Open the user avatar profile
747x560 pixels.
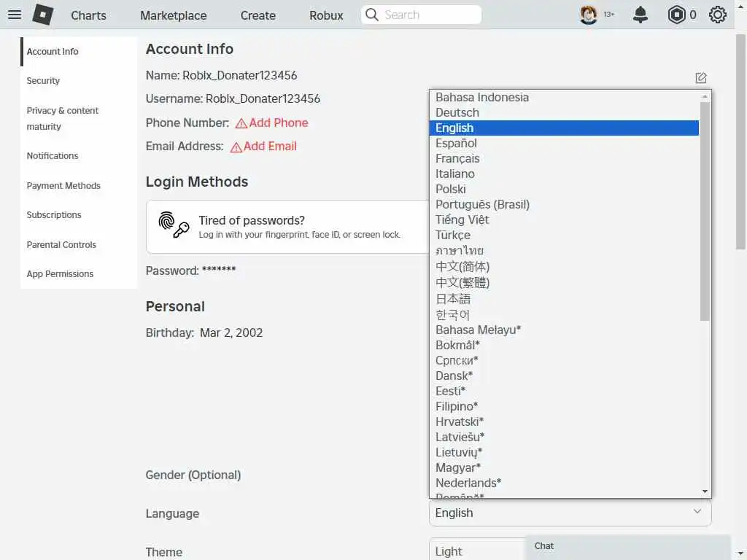(x=589, y=15)
